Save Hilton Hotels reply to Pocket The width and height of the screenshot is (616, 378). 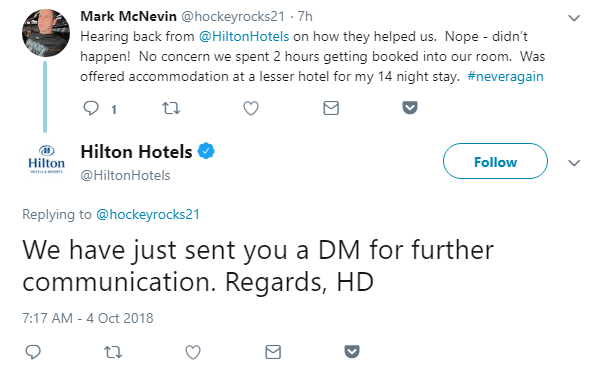coord(352,352)
